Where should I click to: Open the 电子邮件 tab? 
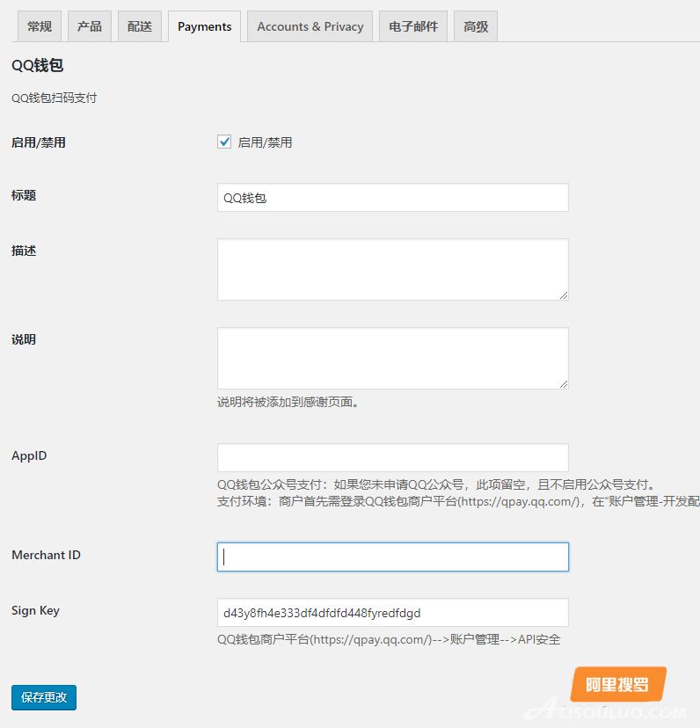413,26
